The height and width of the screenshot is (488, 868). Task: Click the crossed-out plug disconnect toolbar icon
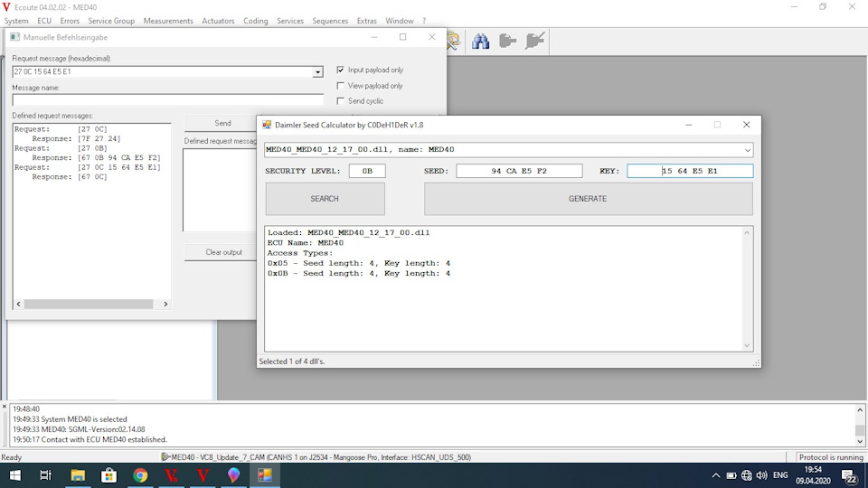[x=534, y=41]
